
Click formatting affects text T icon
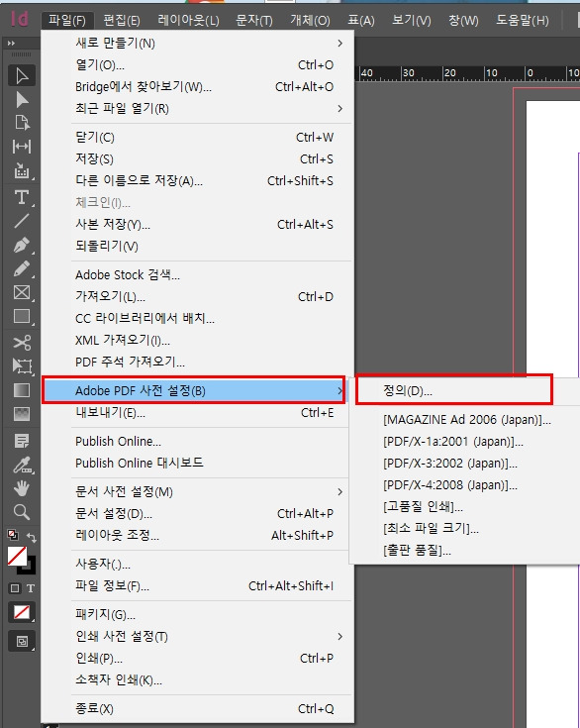pyautogui.click(x=31, y=588)
